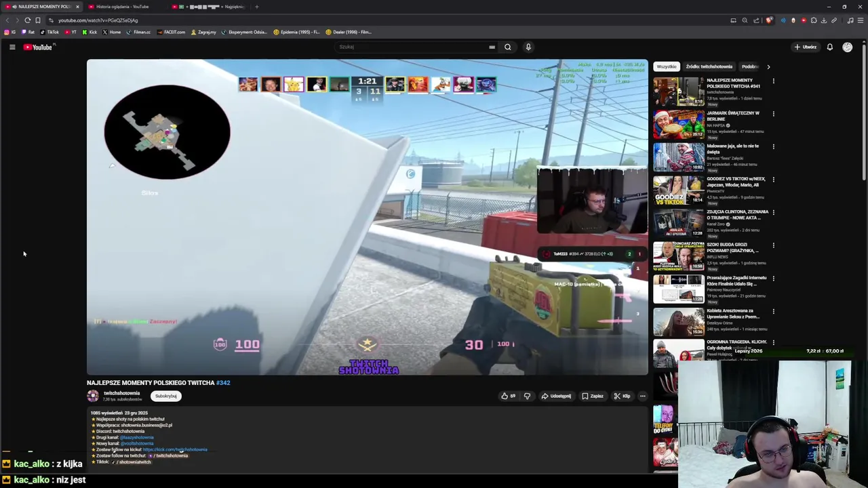This screenshot has height=488, width=868.
Task: Open the Zagraj.my bookmark
Action: coord(203,32)
